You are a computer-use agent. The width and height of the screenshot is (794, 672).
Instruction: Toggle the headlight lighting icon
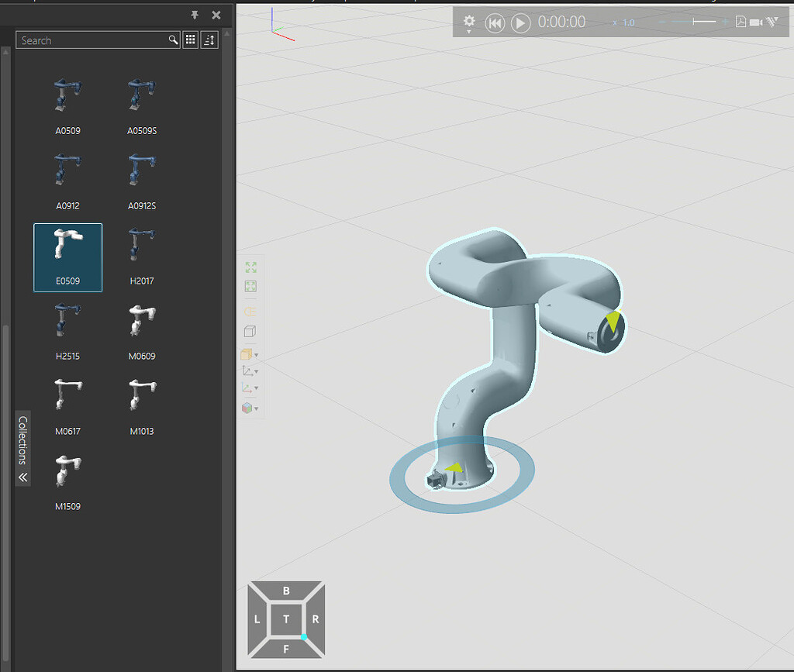click(250, 312)
